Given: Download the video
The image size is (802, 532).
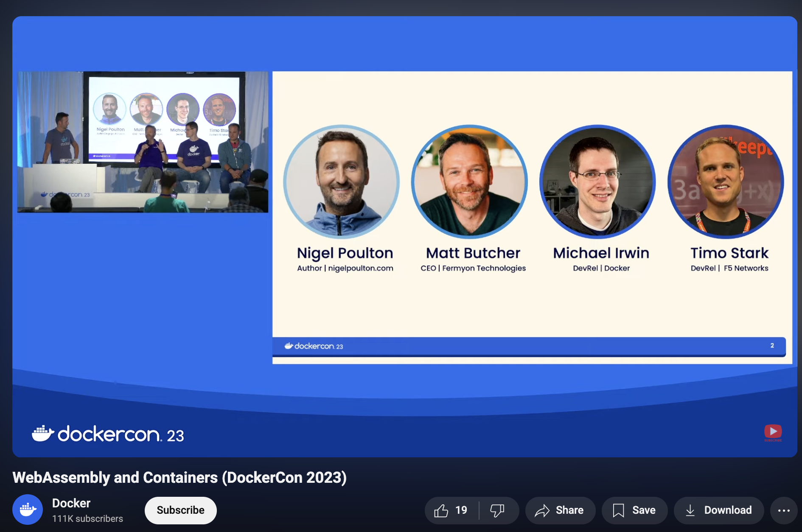Looking at the screenshot, I should (719, 510).
